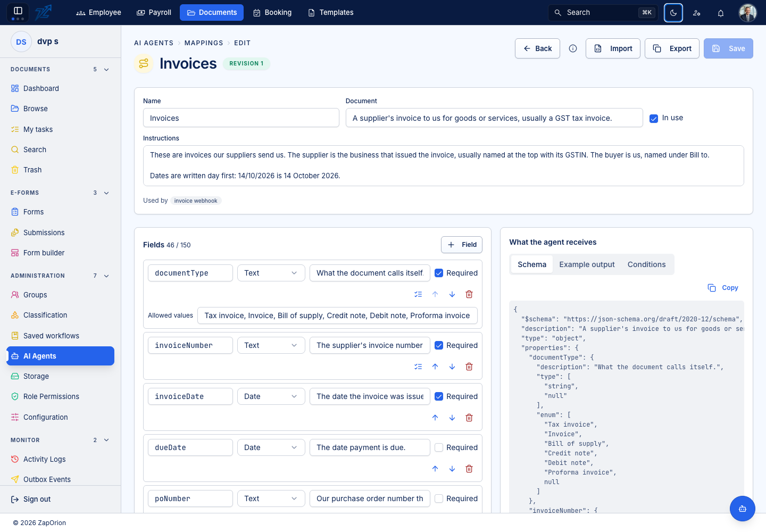Click the info icon next to Back
This screenshot has height=532, width=766.
(x=573, y=48)
